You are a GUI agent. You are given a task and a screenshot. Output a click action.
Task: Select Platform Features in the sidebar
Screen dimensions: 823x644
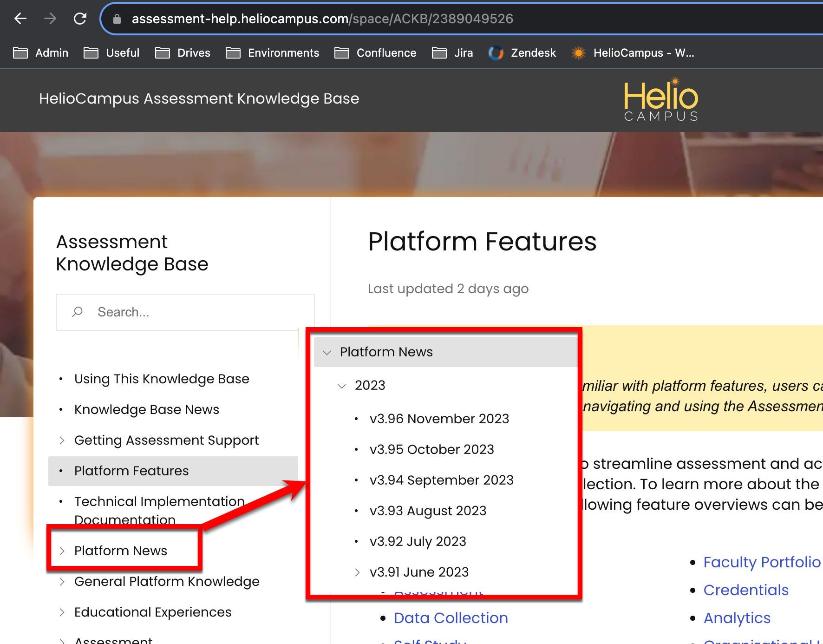point(131,471)
